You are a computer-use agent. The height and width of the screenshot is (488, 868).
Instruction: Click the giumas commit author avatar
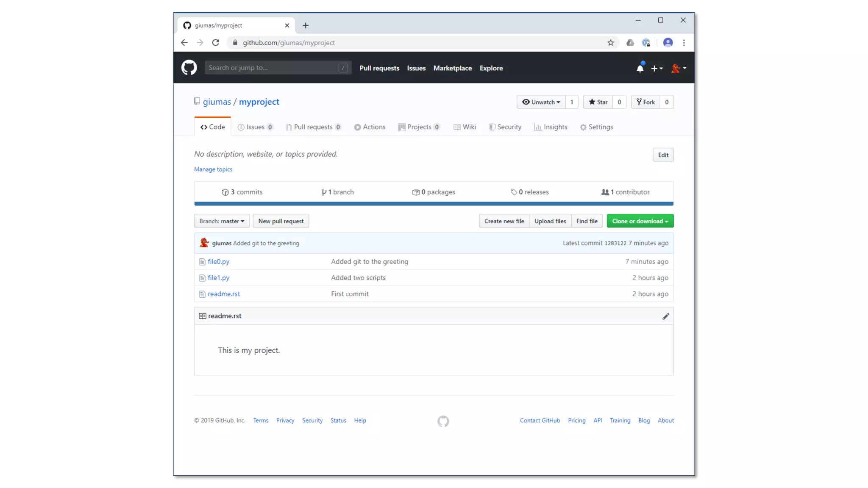(x=204, y=243)
